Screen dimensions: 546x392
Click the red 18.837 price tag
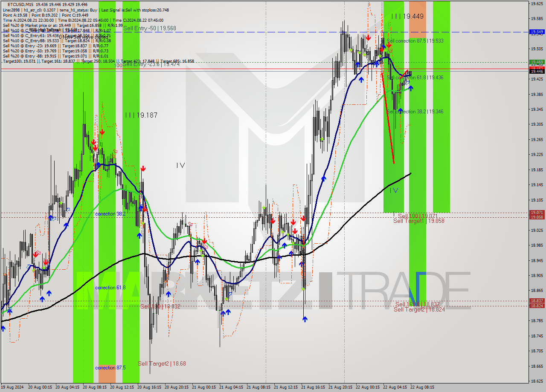click(537, 300)
